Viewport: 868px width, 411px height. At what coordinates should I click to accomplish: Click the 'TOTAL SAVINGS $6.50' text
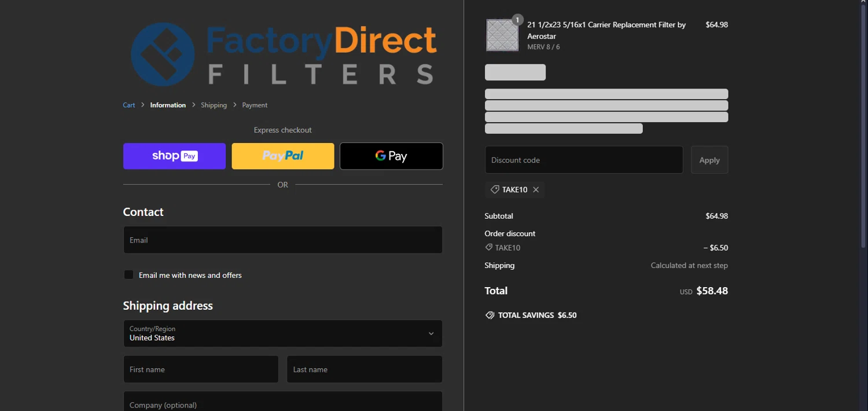coord(537,315)
